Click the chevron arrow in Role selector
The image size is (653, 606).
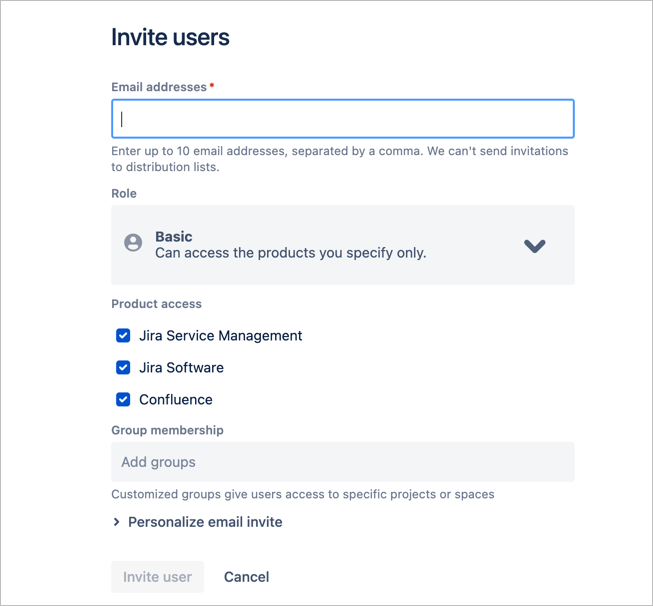(535, 246)
